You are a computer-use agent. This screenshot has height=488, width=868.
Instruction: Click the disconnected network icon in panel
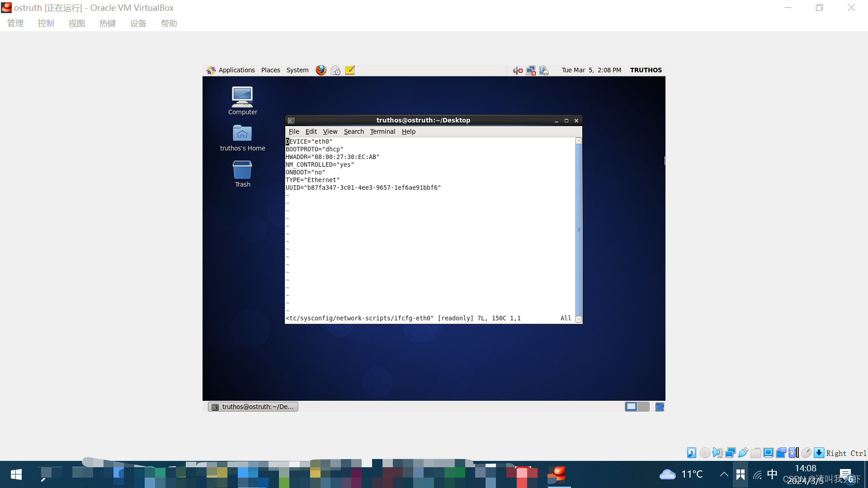pos(531,70)
